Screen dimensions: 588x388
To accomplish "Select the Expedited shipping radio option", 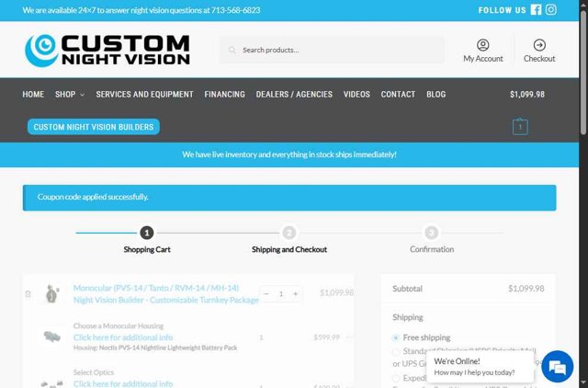I will (396, 378).
